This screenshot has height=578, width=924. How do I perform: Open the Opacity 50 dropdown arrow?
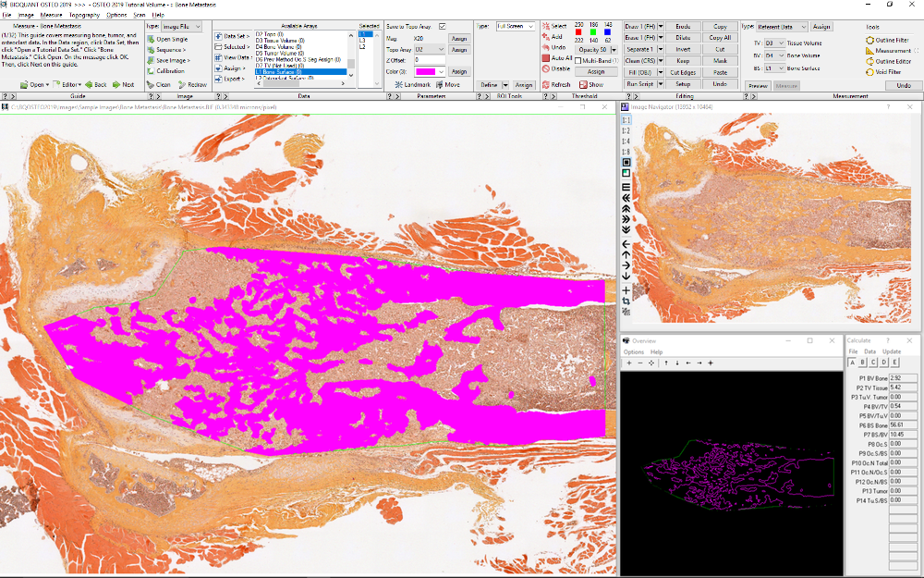coord(614,50)
